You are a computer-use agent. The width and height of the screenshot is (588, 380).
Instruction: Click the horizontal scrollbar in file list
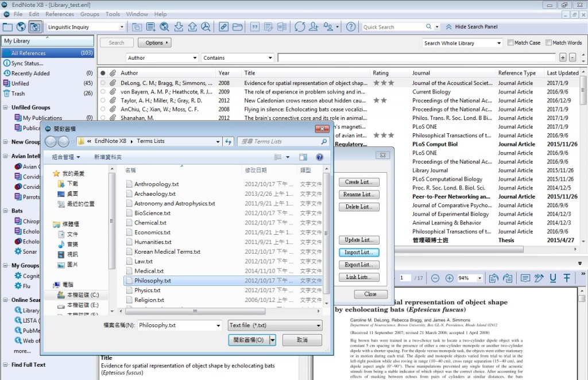tap(195, 311)
